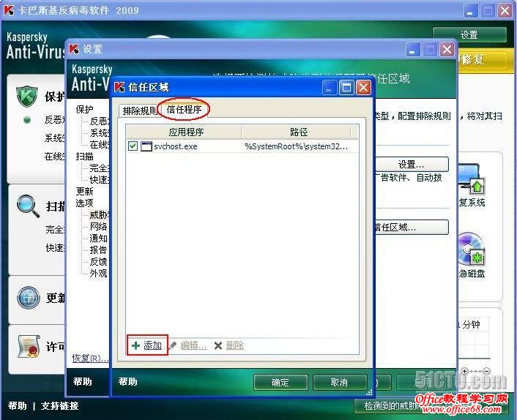Open 帮助 link in main window footer
This screenshot has width=517, height=420.
click(x=17, y=405)
